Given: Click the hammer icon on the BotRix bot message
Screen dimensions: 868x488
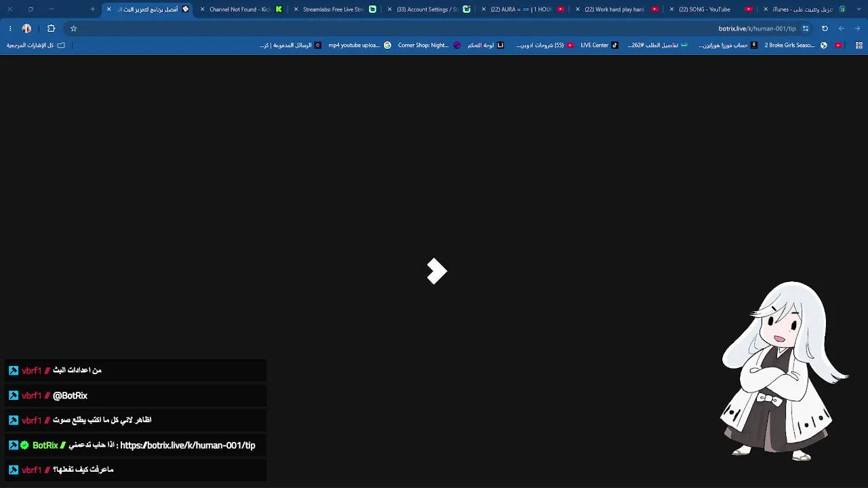Looking at the screenshot, I should click(x=14, y=445).
